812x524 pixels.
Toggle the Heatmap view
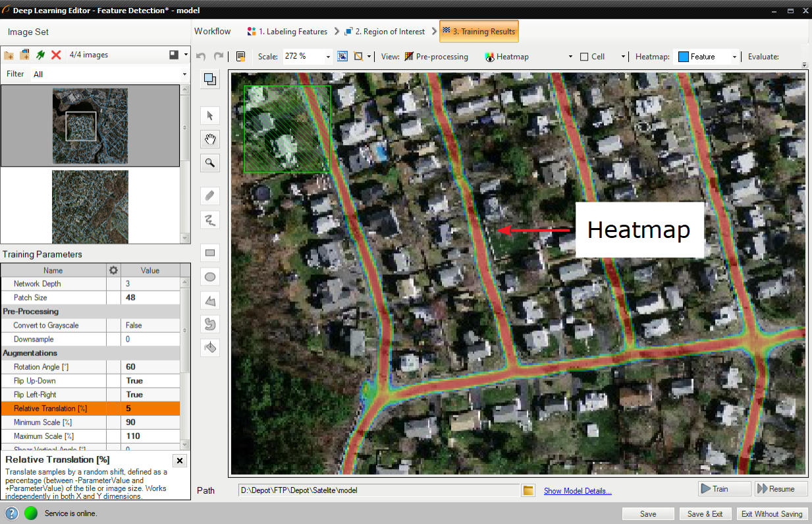click(x=506, y=57)
